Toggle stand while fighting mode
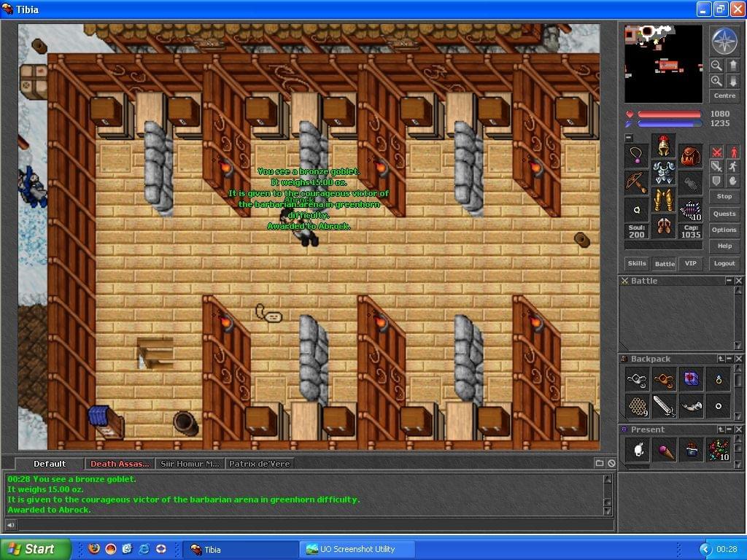The width and height of the screenshot is (747, 560). tap(732, 152)
